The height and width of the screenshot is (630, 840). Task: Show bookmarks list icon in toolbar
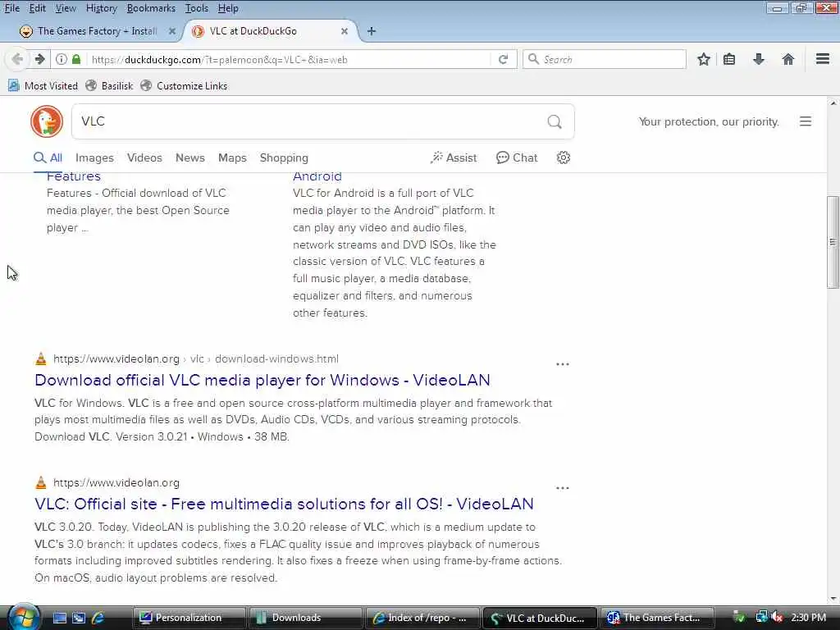point(729,59)
